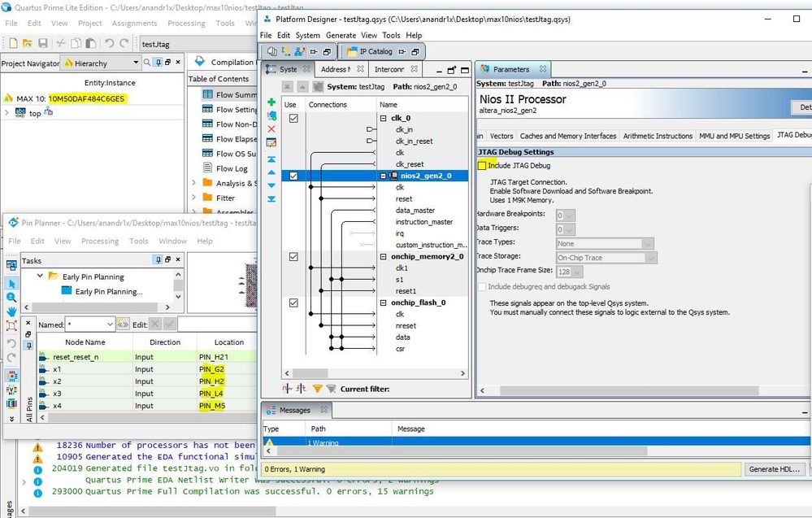The width and height of the screenshot is (812, 518).
Task: Enable the Include JTAG Debug checkbox
Action: coord(482,165)
